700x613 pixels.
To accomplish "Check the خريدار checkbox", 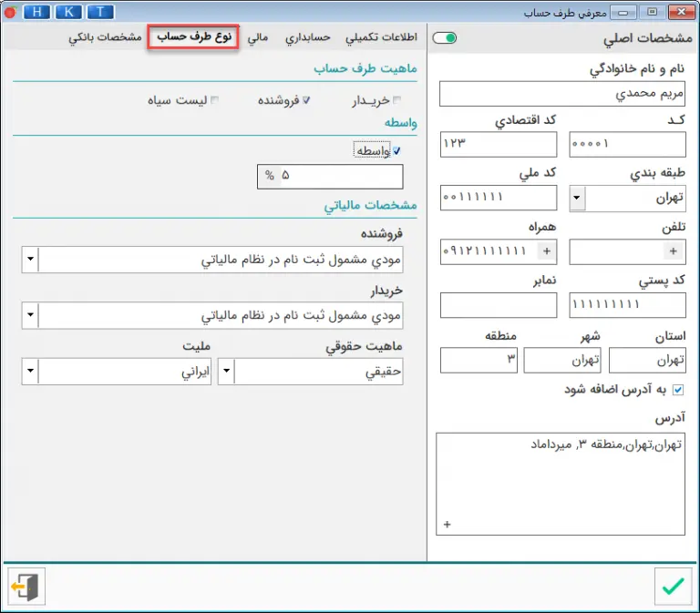I will pyautogui.click(x=396, y=100).
